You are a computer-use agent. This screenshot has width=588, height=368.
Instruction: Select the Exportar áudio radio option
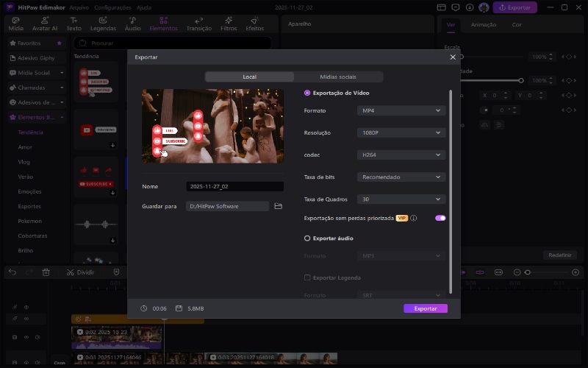(x=307, y=238)
